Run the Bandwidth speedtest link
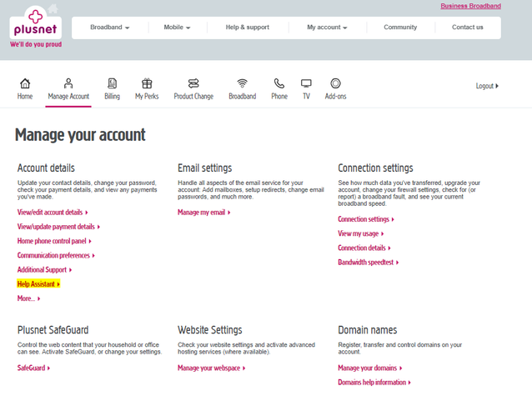This screenshot has width=532, height=401. coord(367,263)
